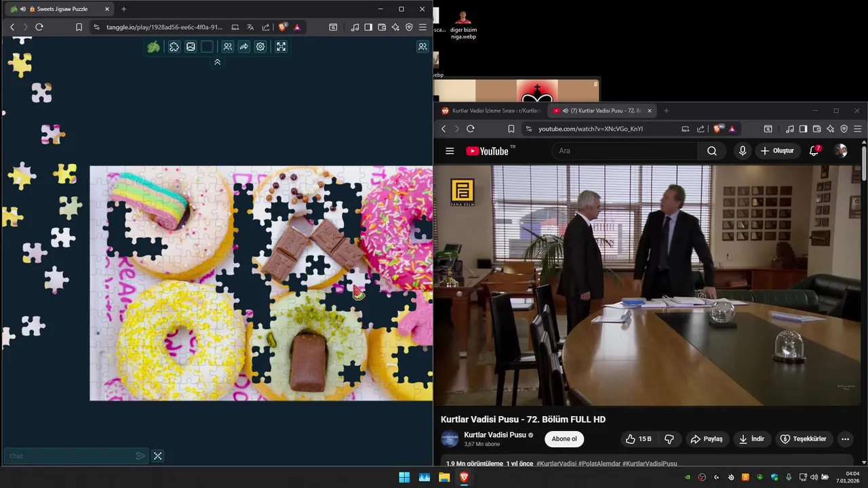Open the Tanggle leaf logo menu
868x488 pixels.
tap(154, 47)
